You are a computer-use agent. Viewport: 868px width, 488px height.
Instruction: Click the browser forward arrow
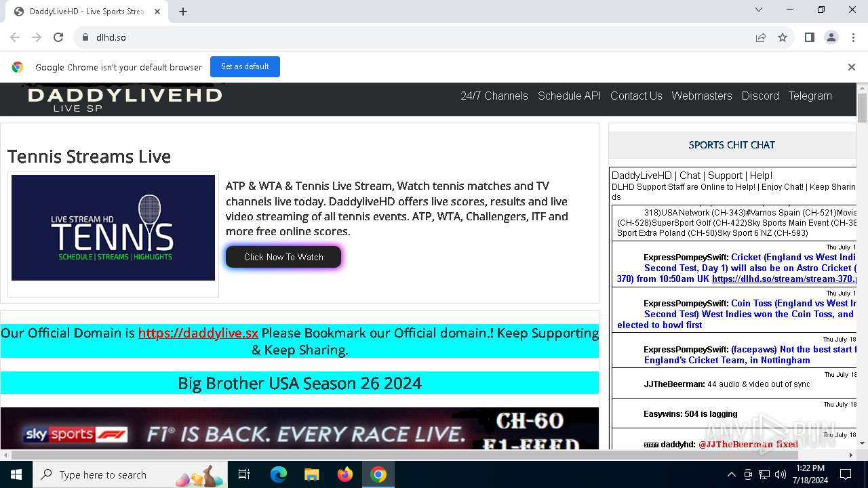pyautogui.click(x=37, y=38)
